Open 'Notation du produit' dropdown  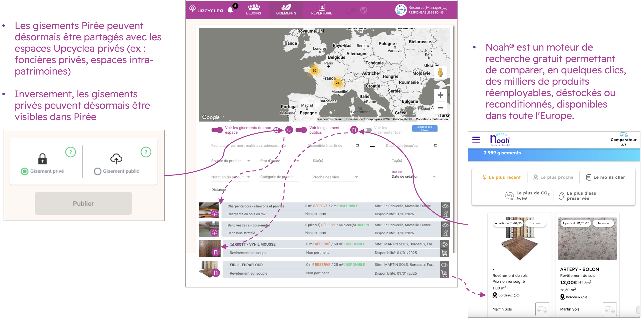[231, 177]
